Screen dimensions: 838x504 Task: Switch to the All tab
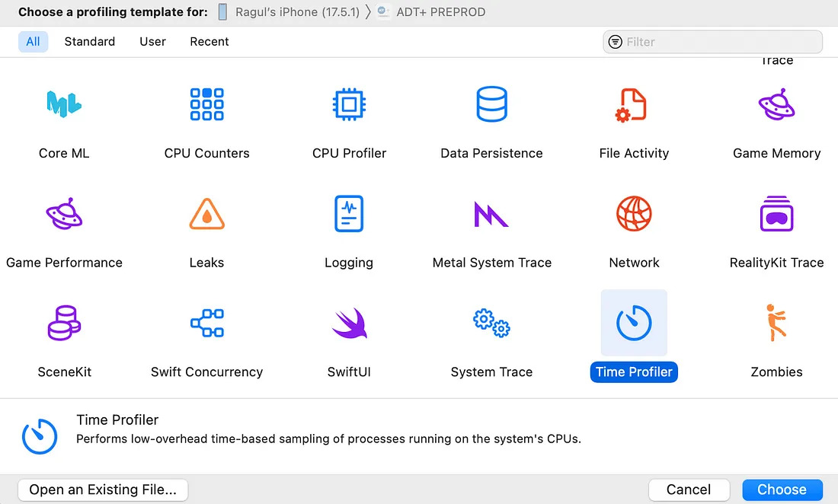click(x=33, y=42)
